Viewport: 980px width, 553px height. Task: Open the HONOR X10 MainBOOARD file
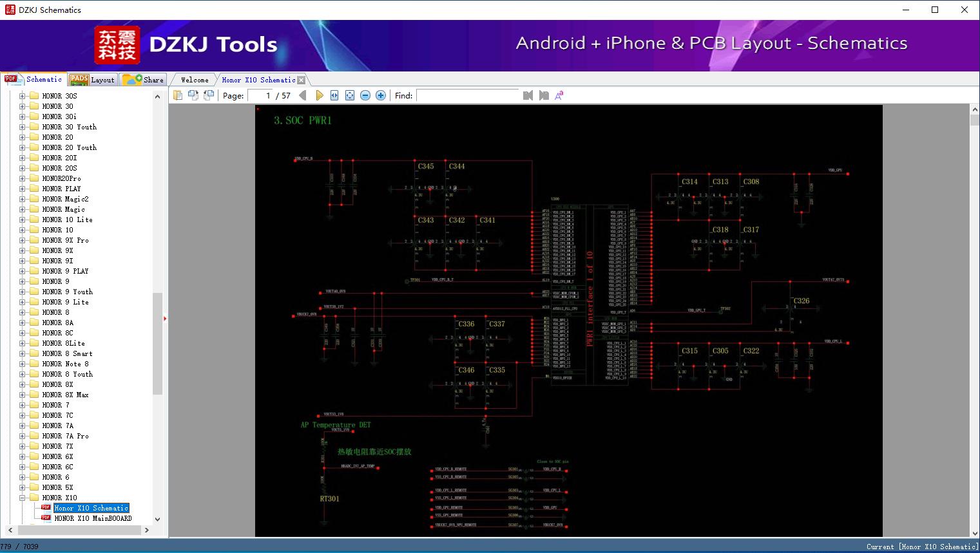click(x=93, y=518)
